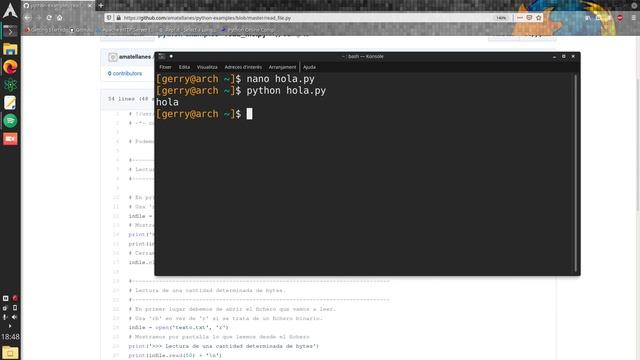Expand hidden system tray icons arrow
This screenshot has height=360, width=640.
[10, 326]
